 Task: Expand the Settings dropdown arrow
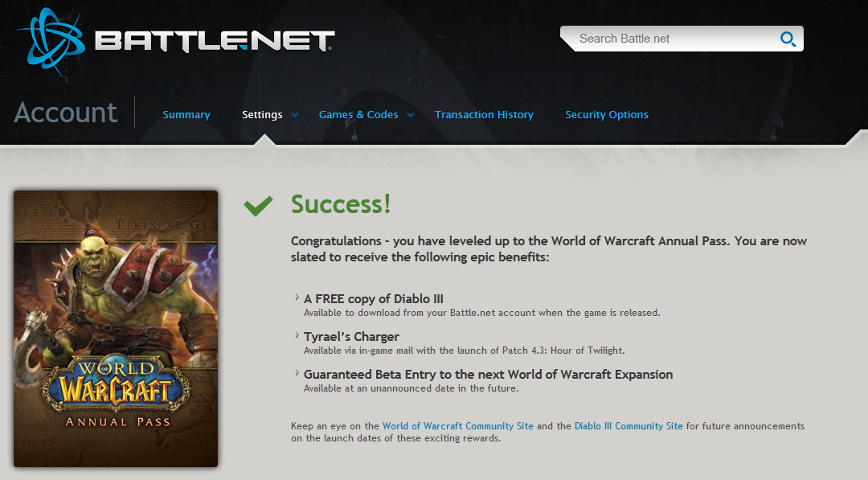(295, 115)
